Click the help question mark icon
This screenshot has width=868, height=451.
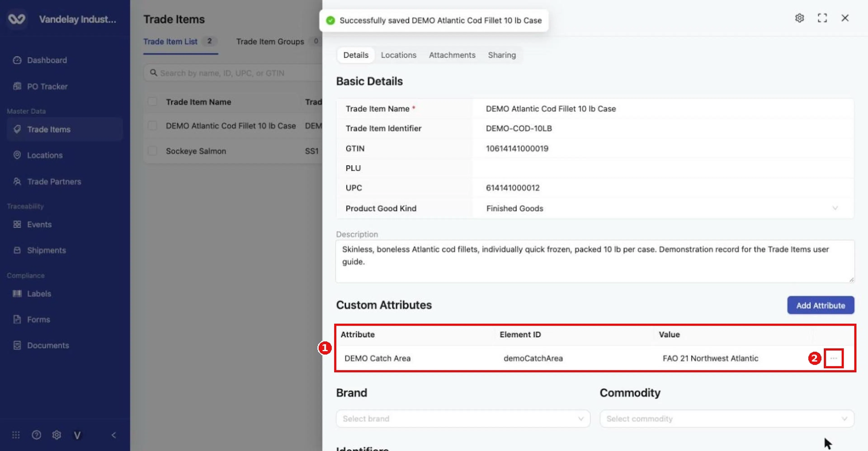pos(36,435)
